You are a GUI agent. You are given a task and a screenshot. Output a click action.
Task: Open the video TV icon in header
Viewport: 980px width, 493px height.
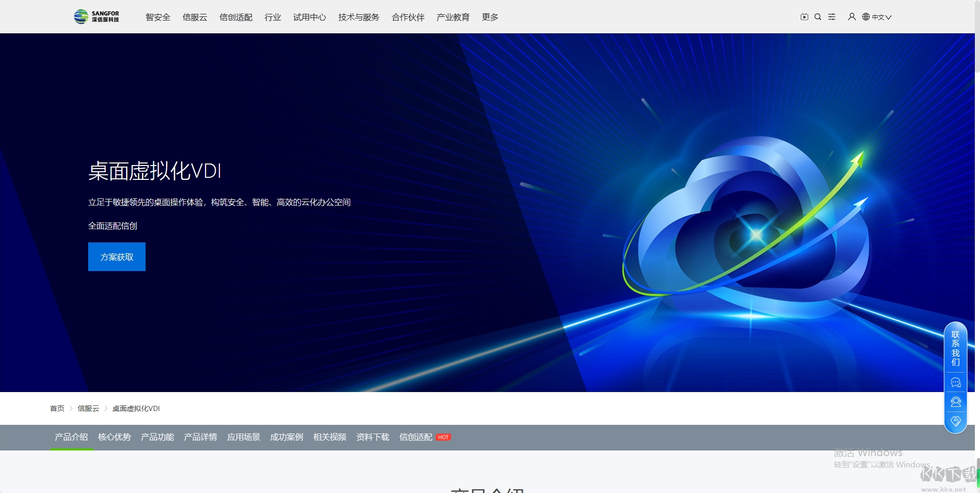click(x=804, y=17)
